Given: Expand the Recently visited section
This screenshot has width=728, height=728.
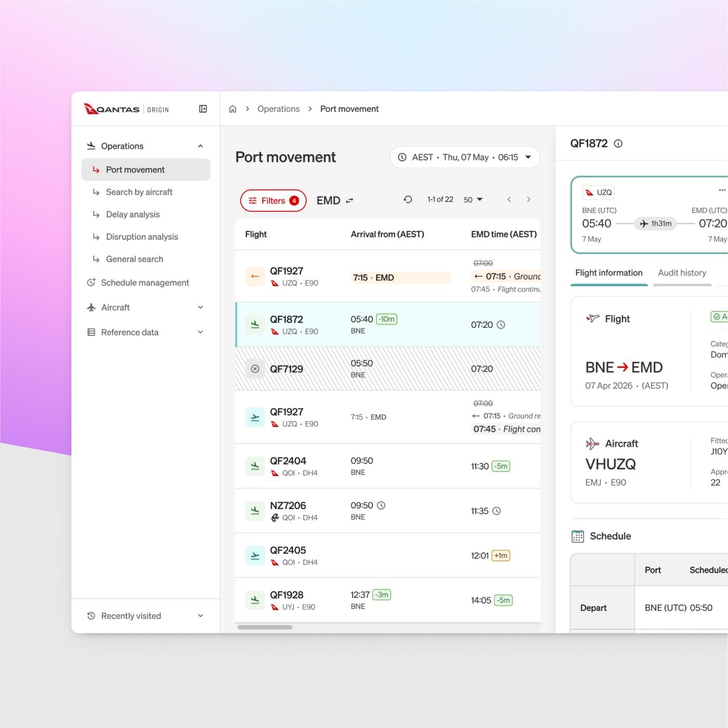Looking at the screenshot, I should [x=200, y=616].
